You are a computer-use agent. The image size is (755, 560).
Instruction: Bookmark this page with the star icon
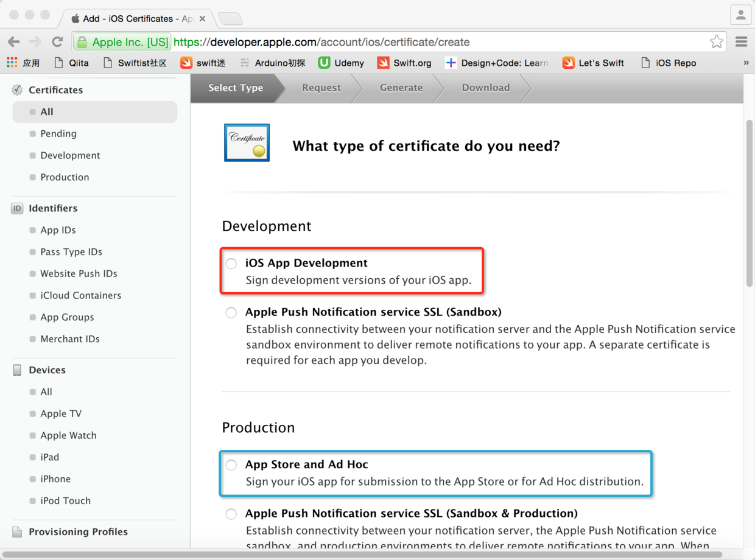(x=717, y=42)
